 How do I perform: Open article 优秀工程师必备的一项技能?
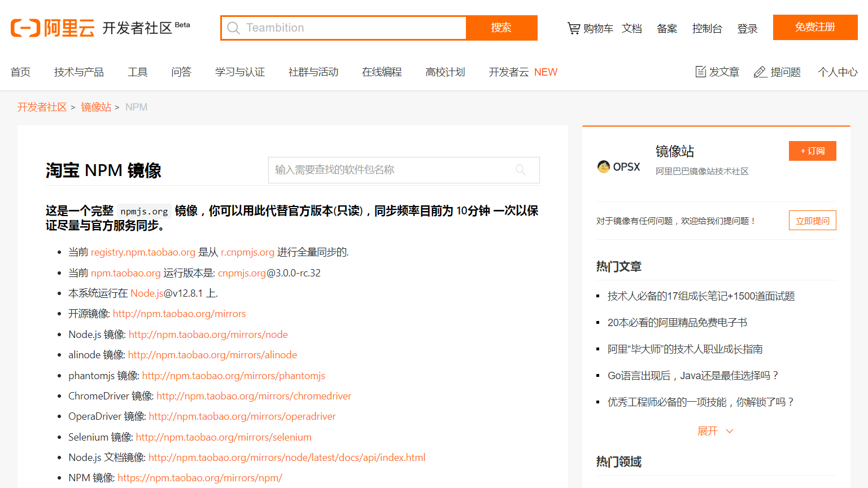[x=701, y=402]
